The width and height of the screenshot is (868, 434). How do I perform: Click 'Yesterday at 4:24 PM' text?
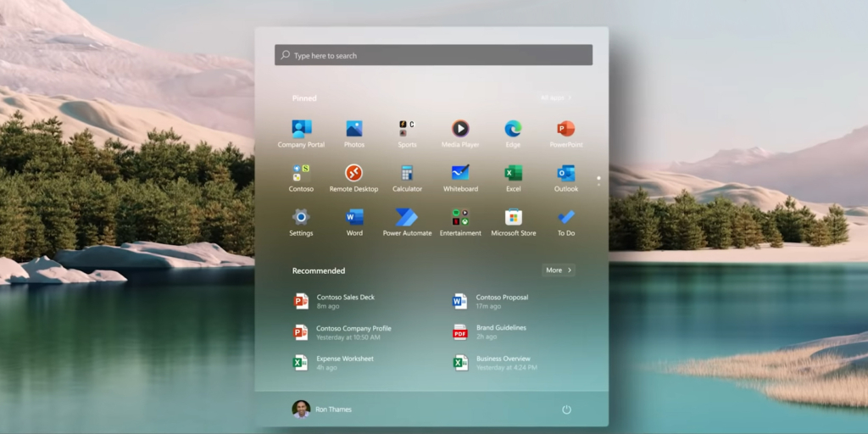(x=507, y=368)
